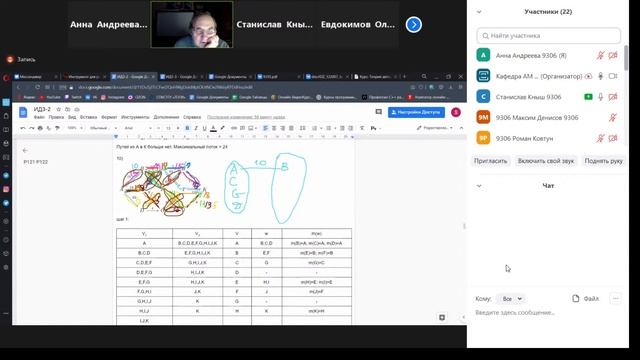
Task: Collapse the Docs toolbar with chevron
Action: [461, 128]
